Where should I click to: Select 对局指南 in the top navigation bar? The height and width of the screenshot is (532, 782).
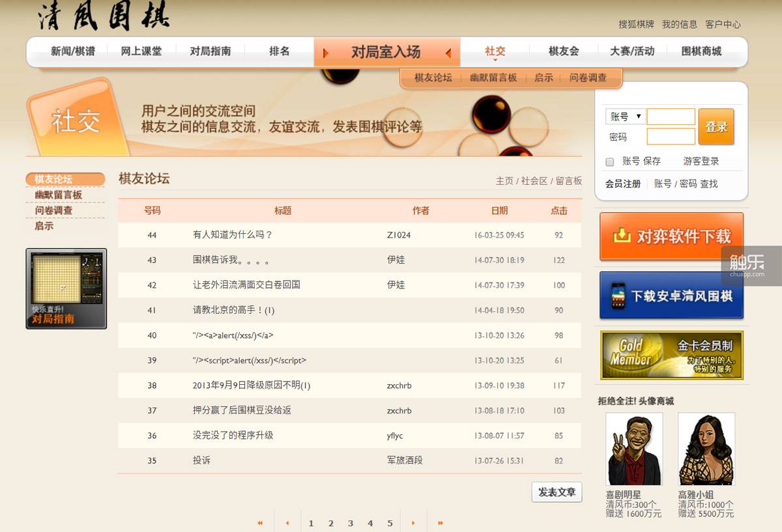pyautogui.click(x=210, y=51)
